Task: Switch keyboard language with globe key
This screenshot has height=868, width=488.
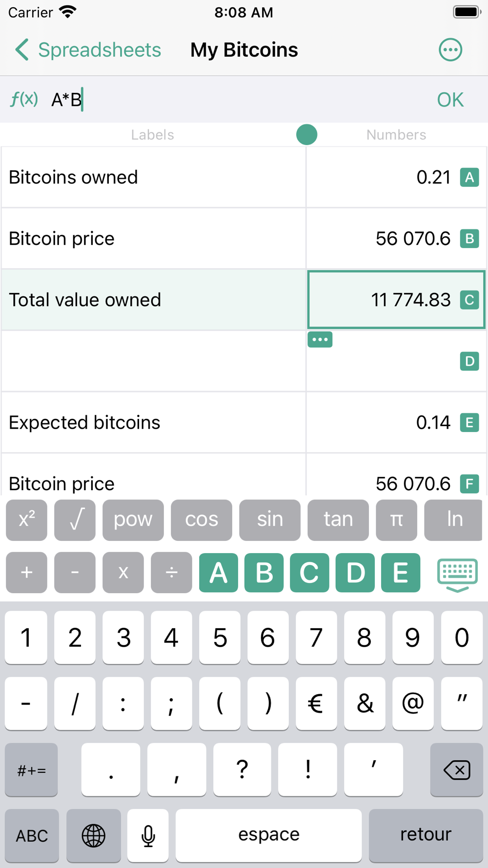Action: pyautogui.click(x=94, y=835)
